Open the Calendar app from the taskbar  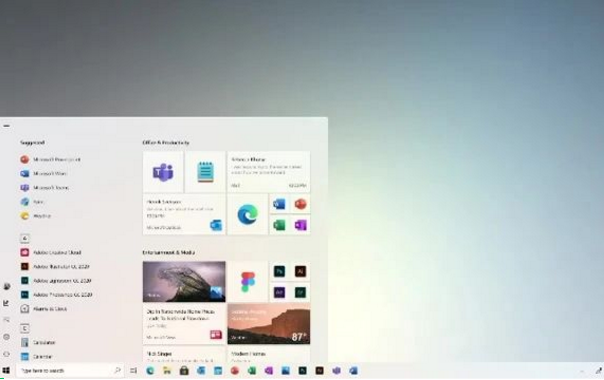tap(218, 370)
